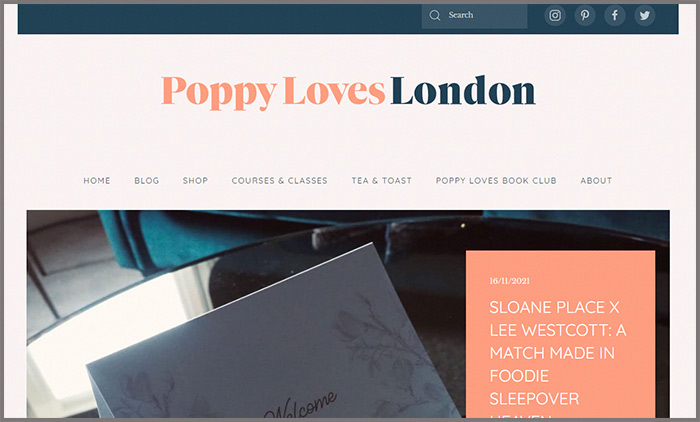Open the featured Welcome card image
This screenshot has width=700, height=422.
click(x=246, y=314)
